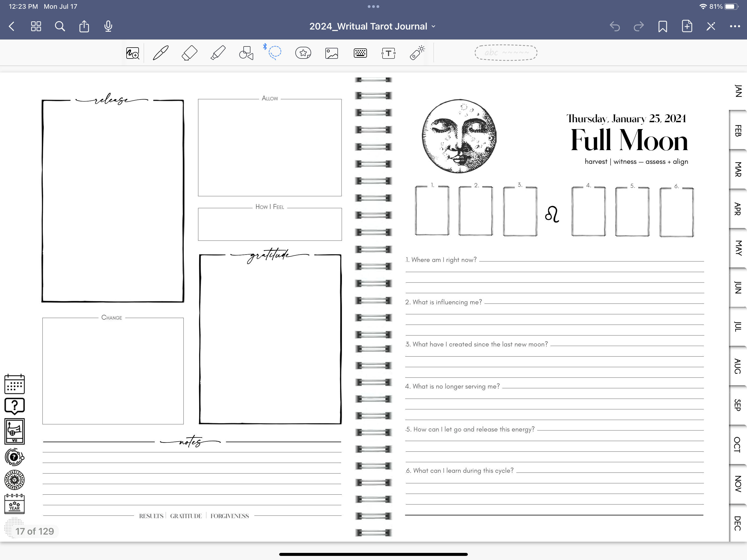Tap the FORGIVENESS link at page bottom
Image resolution: width=747 pixels, height=560 pixels.
tap(230, 516)
